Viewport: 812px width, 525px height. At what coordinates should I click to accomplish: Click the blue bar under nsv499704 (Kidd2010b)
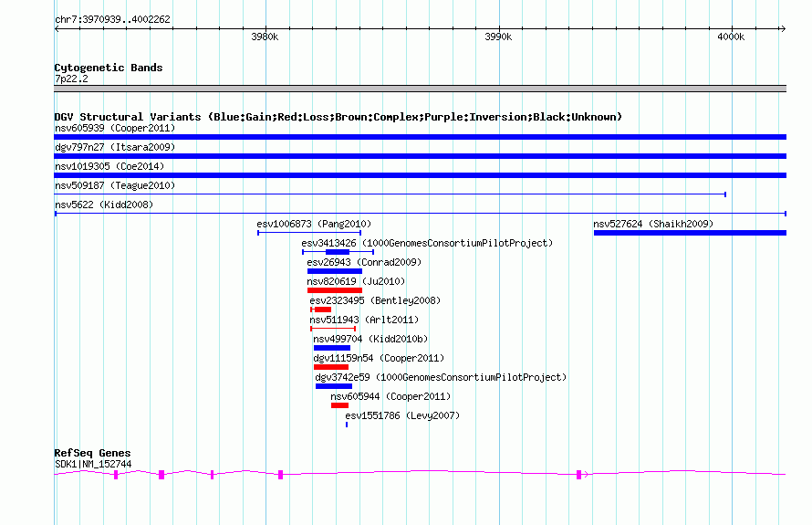[x=332, y=348]
